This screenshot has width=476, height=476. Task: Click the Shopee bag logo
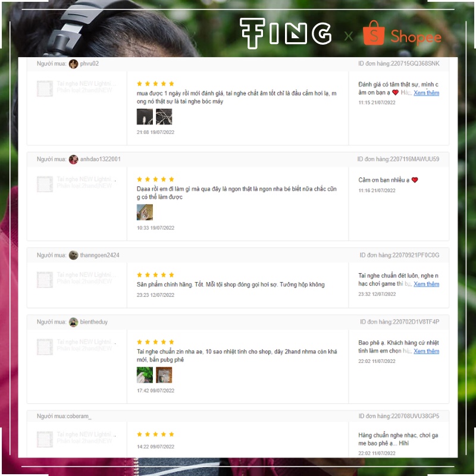coord(374,33)
